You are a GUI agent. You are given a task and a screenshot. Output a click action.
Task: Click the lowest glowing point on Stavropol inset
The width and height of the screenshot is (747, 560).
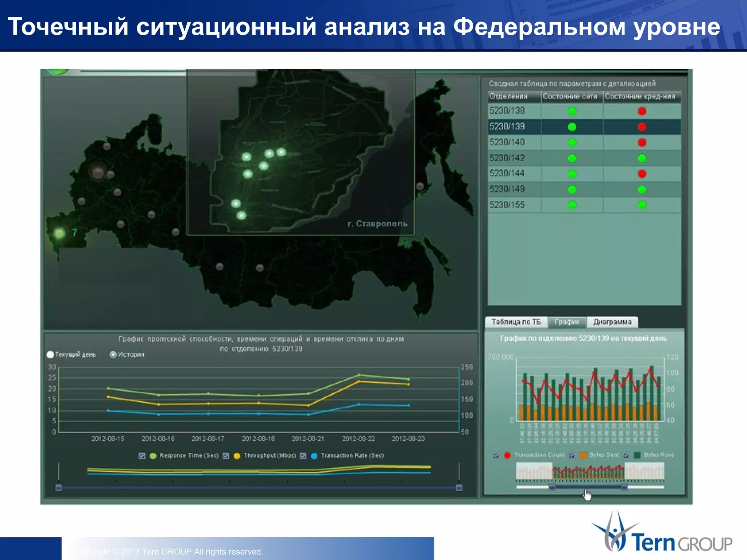(x=241, y=216)
